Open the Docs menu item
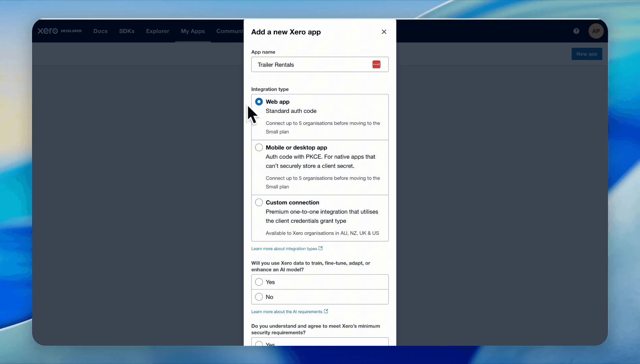 point(100,31)
